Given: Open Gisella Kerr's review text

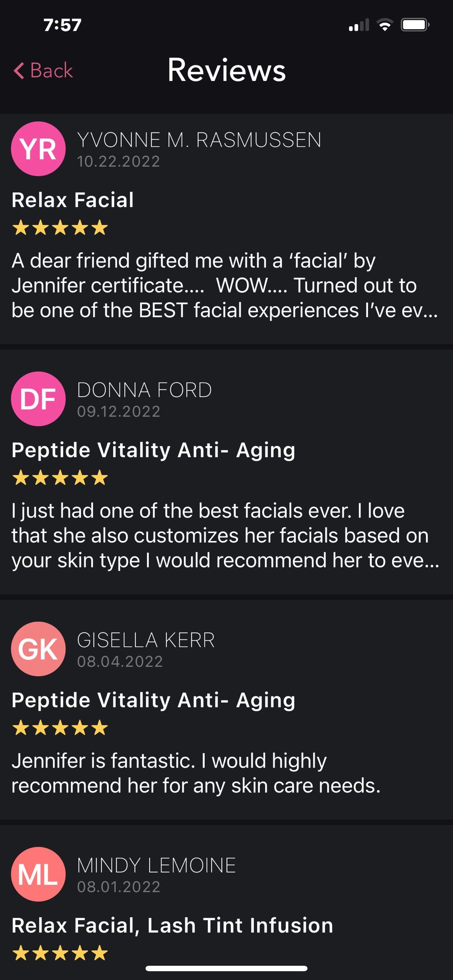Looking at the screenshot, I should [196, 773].
